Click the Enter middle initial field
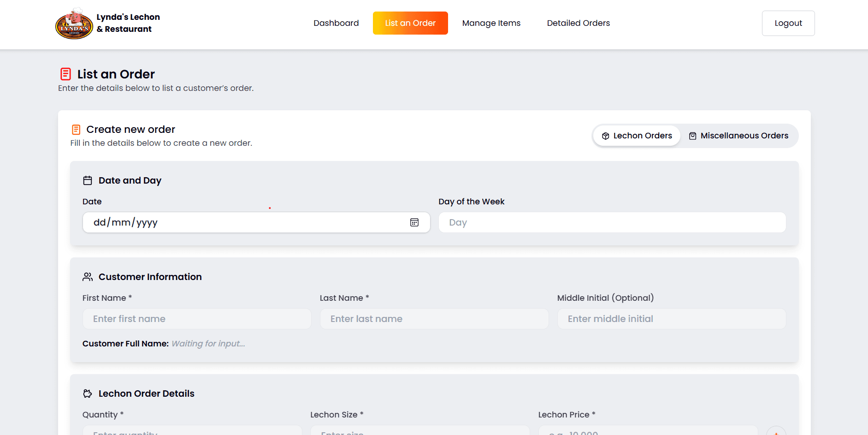The image size is (868, 435). pyautogui.click(x=671, y=319)
